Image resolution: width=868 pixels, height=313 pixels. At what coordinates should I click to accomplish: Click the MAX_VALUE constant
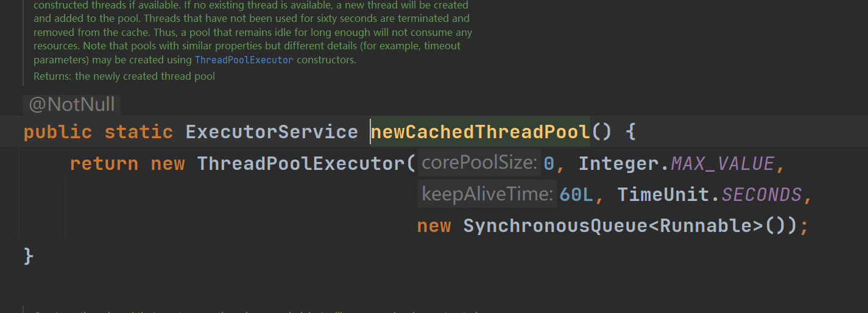click(x=722, y=164)
